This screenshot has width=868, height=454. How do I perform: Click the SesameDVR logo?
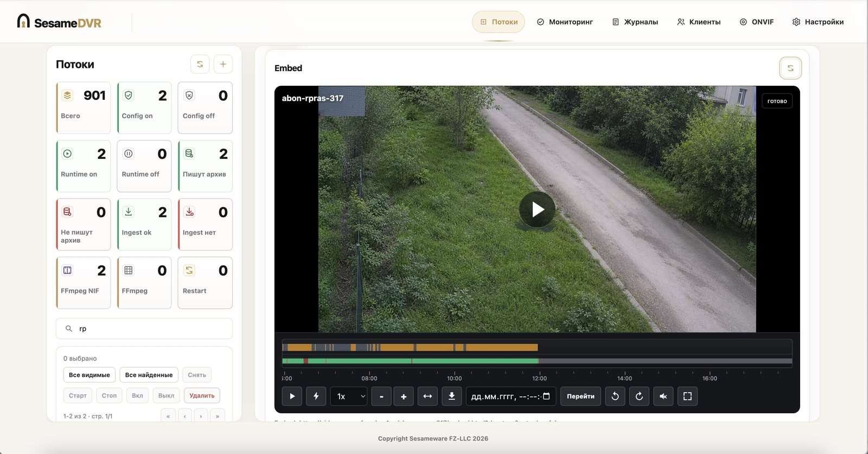[x=59, y=22]
